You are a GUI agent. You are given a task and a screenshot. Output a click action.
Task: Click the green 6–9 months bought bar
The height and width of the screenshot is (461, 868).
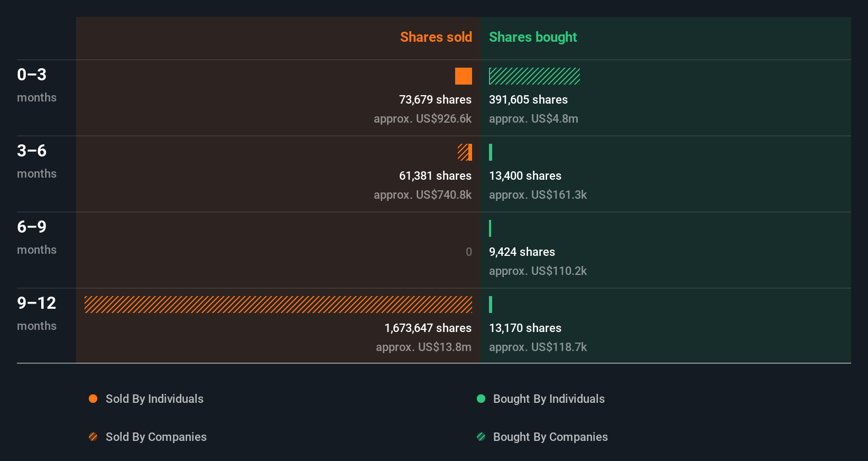(x=490, y=228)
